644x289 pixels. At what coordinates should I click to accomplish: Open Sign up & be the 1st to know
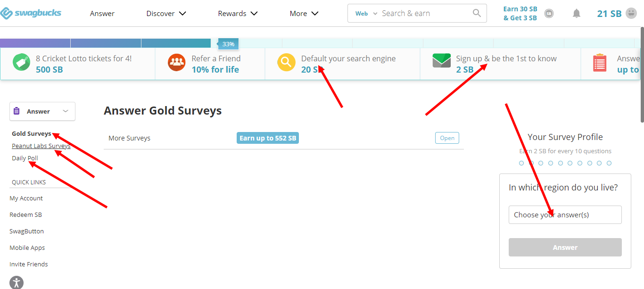point(506,58)
